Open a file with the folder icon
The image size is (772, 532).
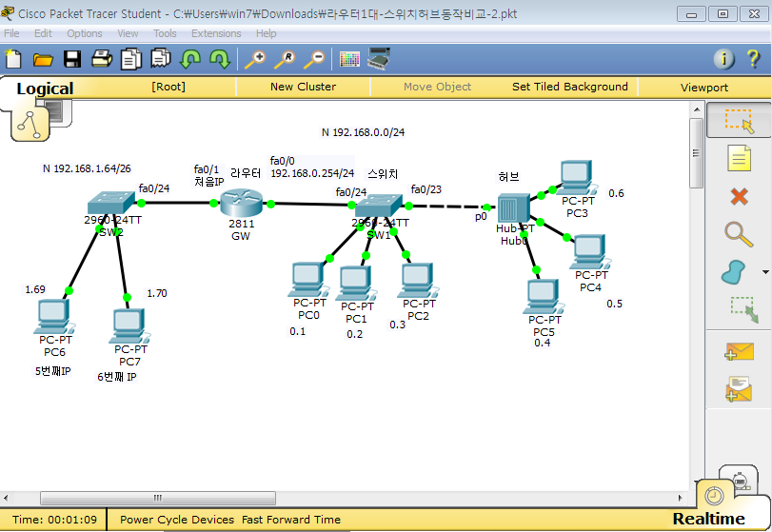(x=43, y=60)
